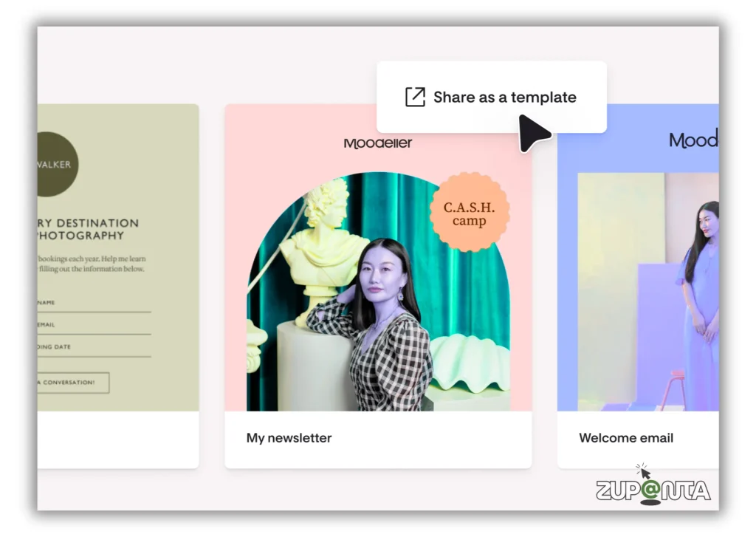Open the My newsletter card title

point(289,438)
